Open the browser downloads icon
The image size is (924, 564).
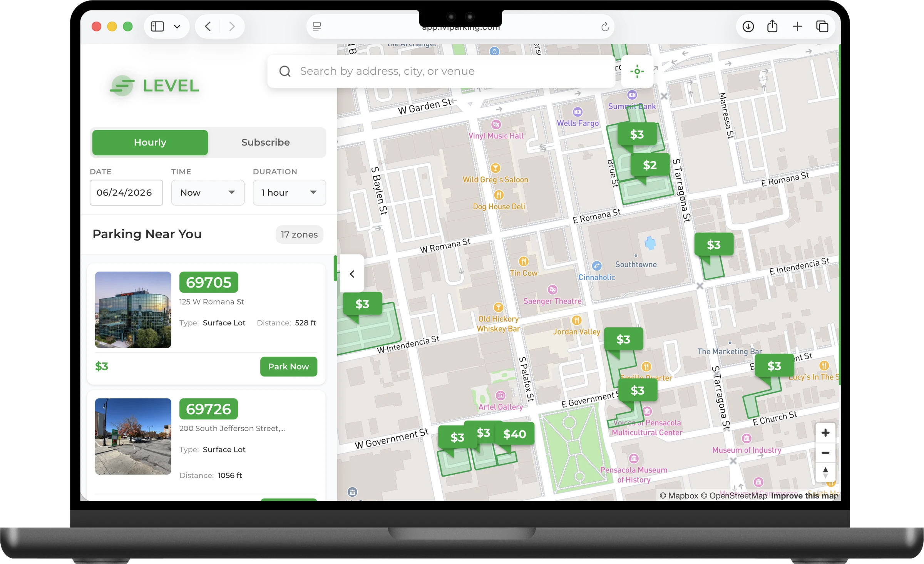coord(748,27)
